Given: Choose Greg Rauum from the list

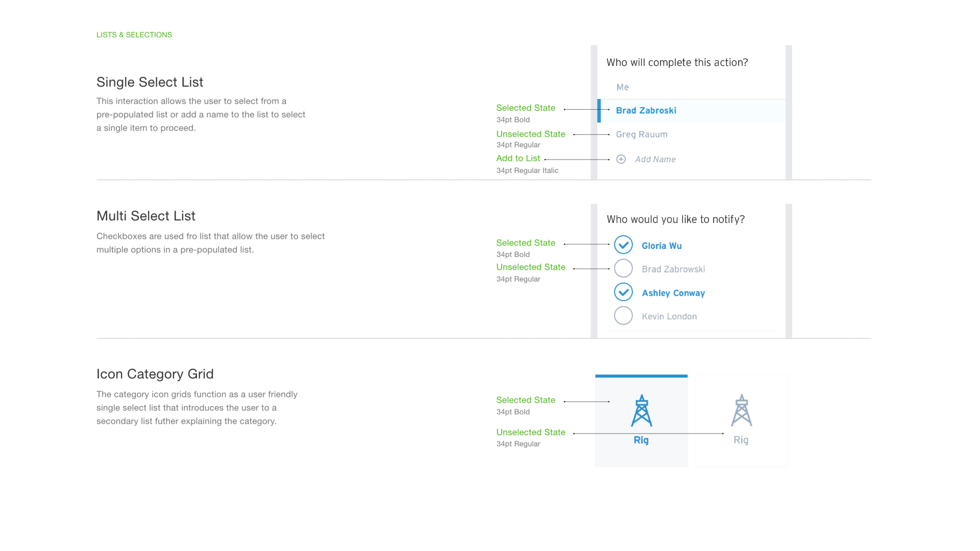Looking at the screenshot, I should click(641, 135).
